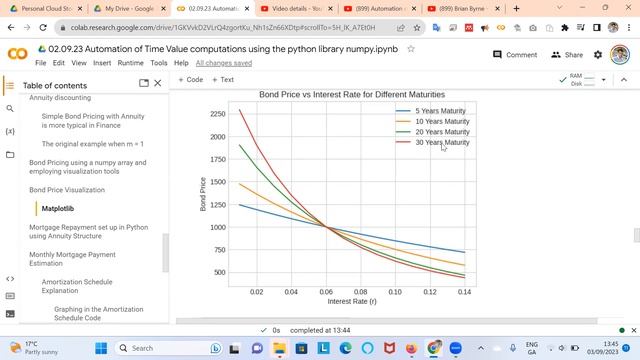Open the View menu
640x360 pixels.
click(79, 63)
